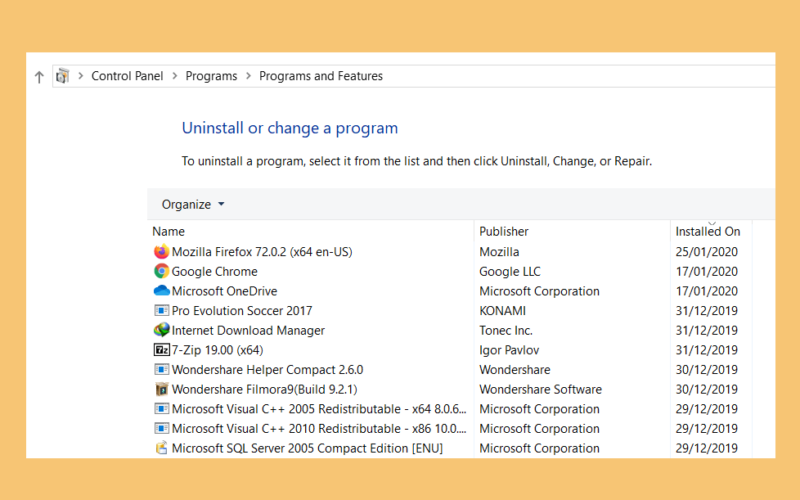Select Microsoft SQL Server 2005 Compact Edition
Viewport: 800px width, 500px height.
307,448
